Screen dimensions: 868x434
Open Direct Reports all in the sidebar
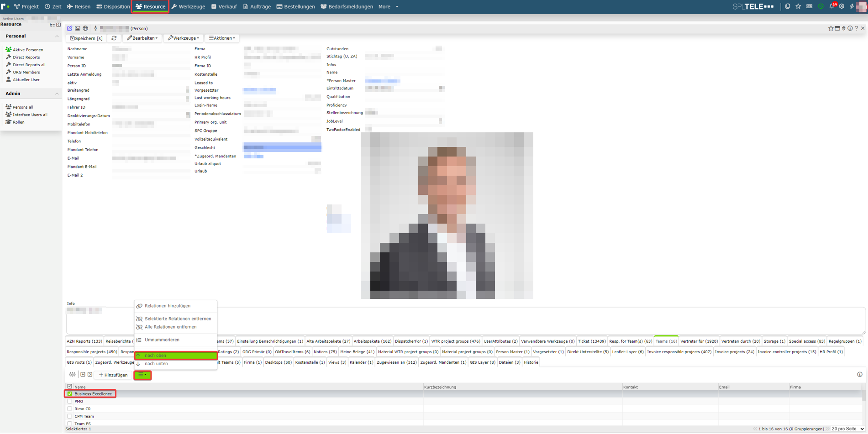tap(26, 65)
